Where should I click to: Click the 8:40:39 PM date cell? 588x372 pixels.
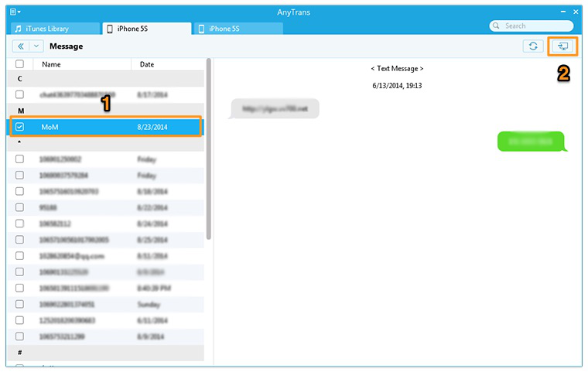(154, 288)
